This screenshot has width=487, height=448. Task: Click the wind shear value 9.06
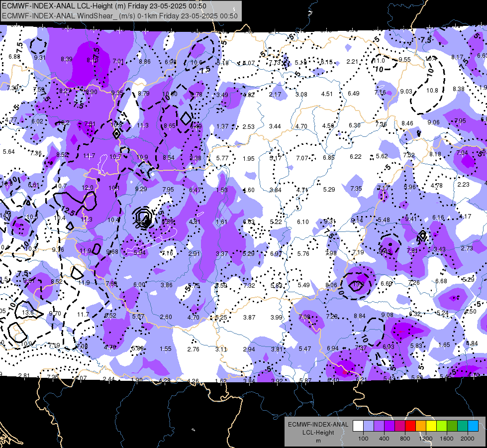(434, 122)
